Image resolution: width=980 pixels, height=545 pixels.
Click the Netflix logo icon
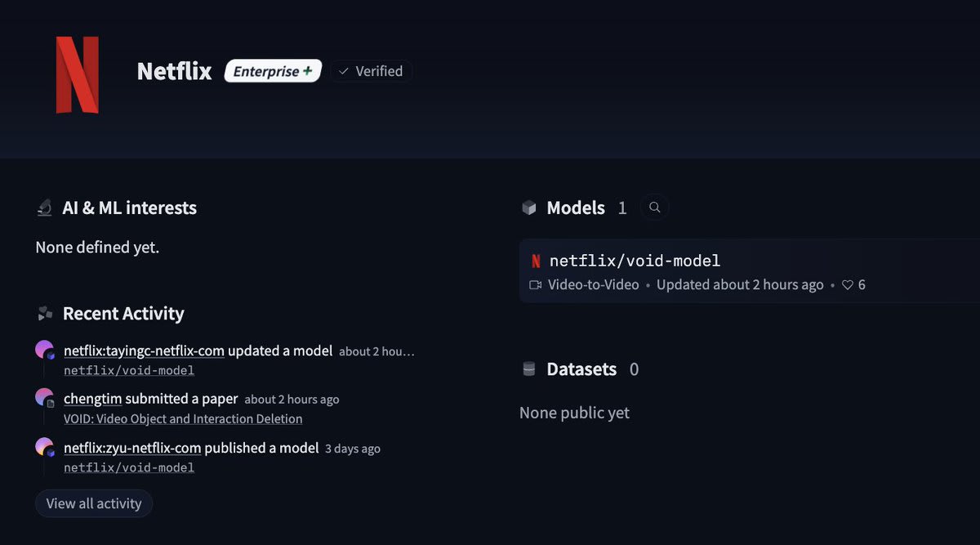click(78, 74)
